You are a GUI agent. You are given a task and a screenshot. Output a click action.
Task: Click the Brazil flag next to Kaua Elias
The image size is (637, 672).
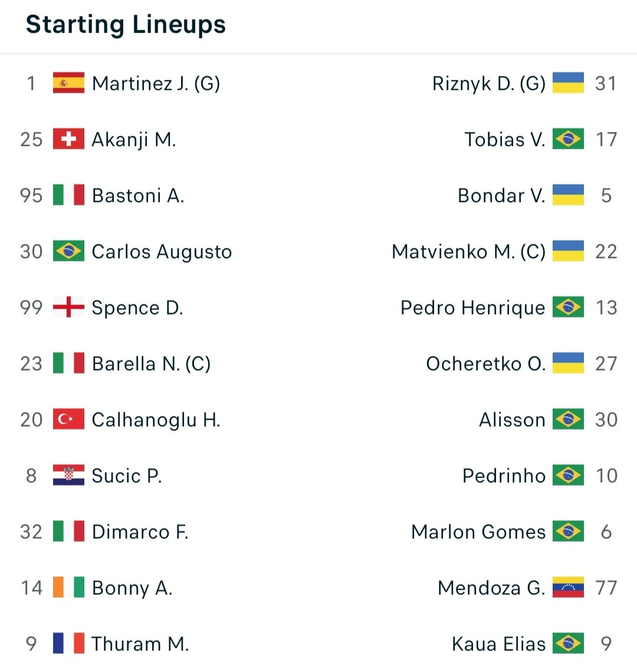pyautogui.click(x=568, y=643)
